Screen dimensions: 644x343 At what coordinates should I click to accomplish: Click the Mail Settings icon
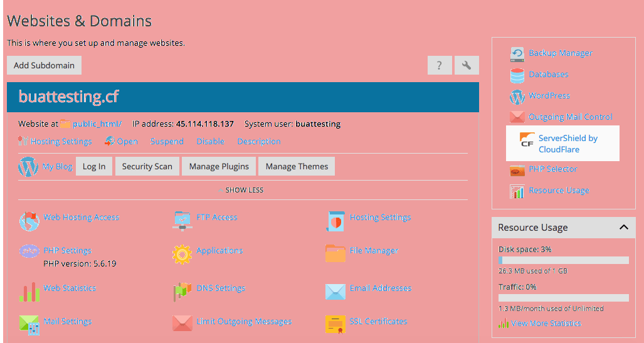(x=29, y=325)
